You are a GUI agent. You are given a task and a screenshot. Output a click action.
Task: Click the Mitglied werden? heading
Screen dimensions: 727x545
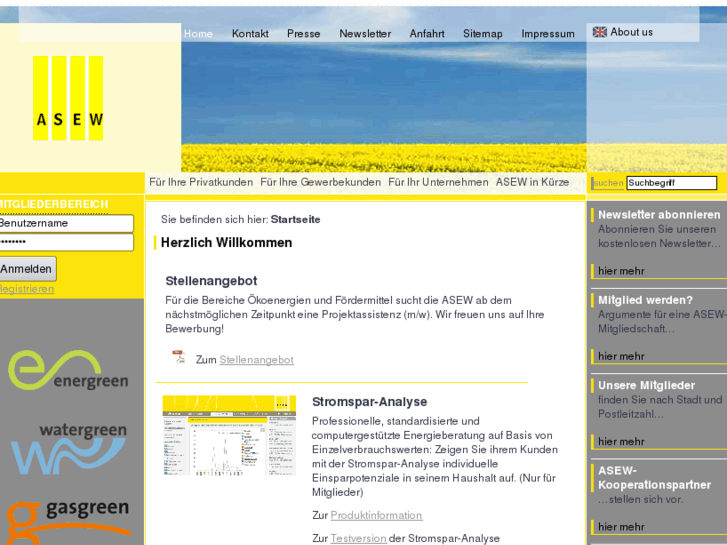(645, 300)
